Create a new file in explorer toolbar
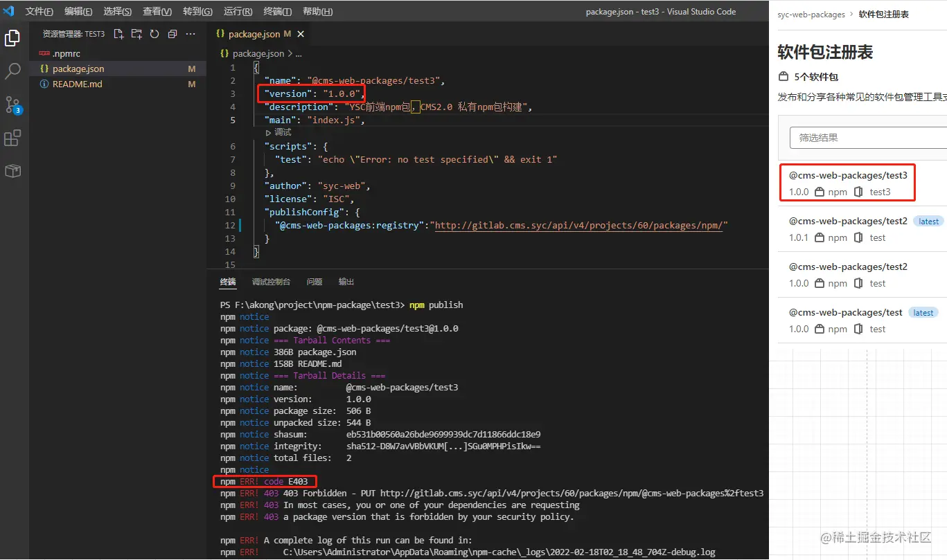947x560 pixels. (118, 33)
